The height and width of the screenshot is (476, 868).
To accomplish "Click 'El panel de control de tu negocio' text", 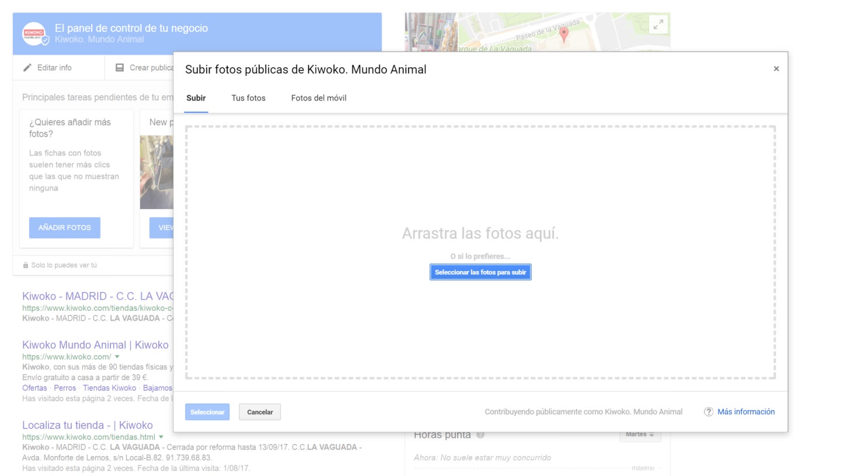I will tap(131, 28).
